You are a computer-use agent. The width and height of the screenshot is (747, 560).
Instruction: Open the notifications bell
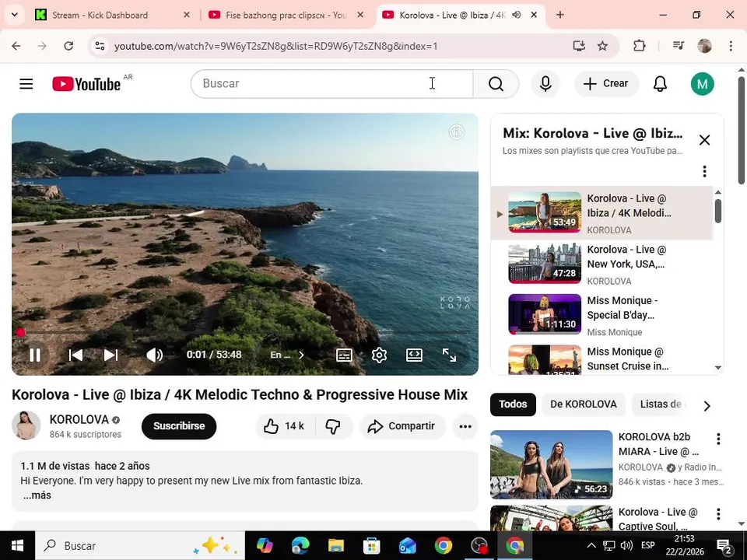[660, 84]
